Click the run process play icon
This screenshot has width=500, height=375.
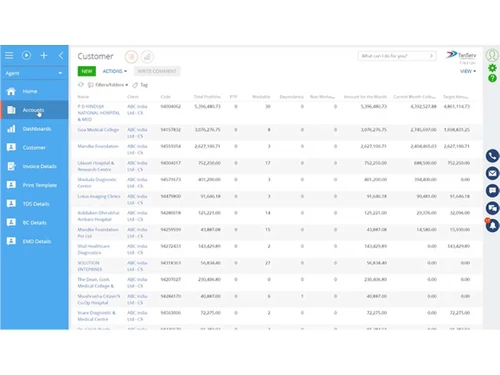26,55
